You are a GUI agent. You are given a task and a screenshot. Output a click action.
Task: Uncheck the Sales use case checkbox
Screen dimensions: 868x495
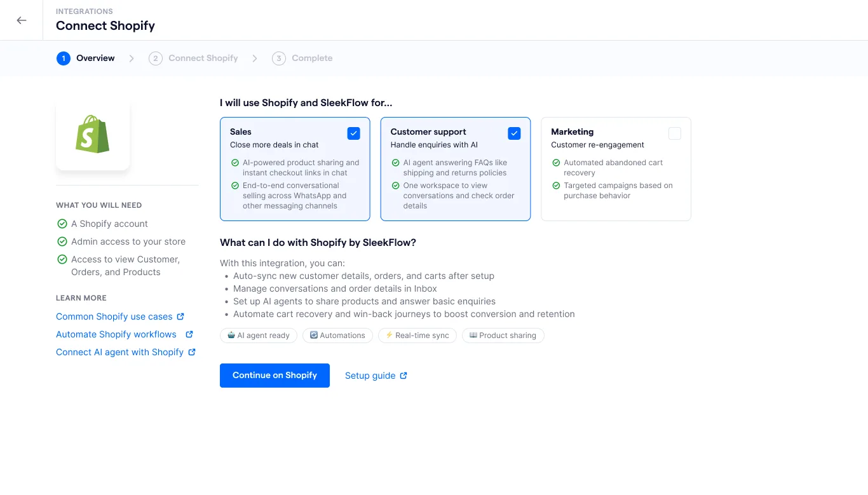click(354, 133)
